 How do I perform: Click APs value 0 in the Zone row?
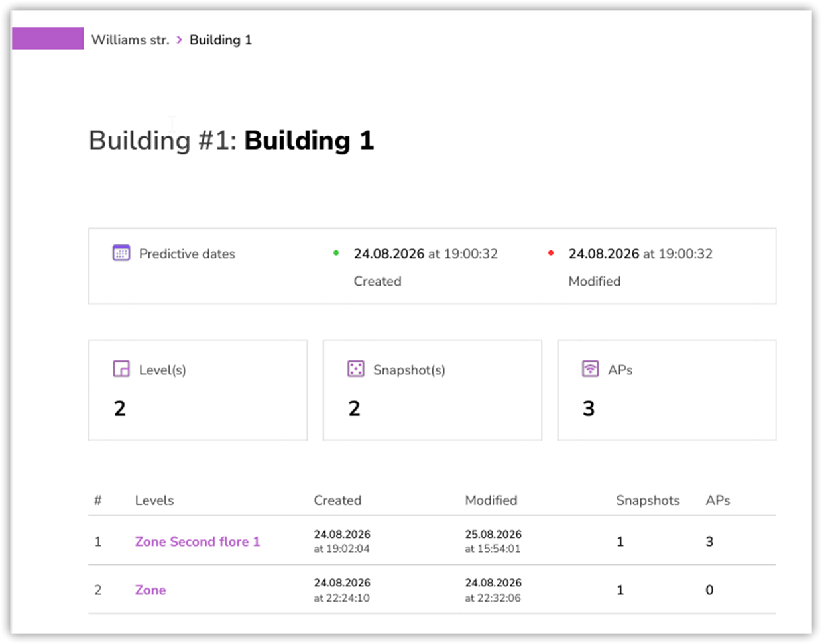pos(709,590)
